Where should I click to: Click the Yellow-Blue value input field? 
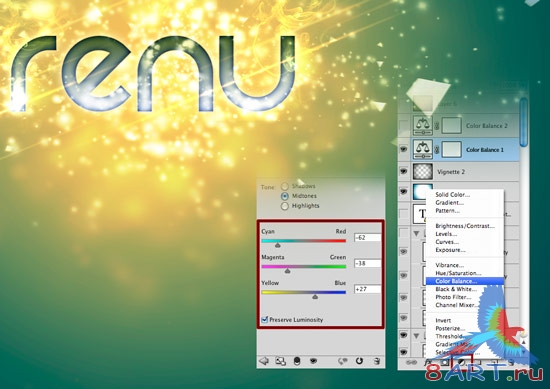pyautogui.click(x=367, y=289)
